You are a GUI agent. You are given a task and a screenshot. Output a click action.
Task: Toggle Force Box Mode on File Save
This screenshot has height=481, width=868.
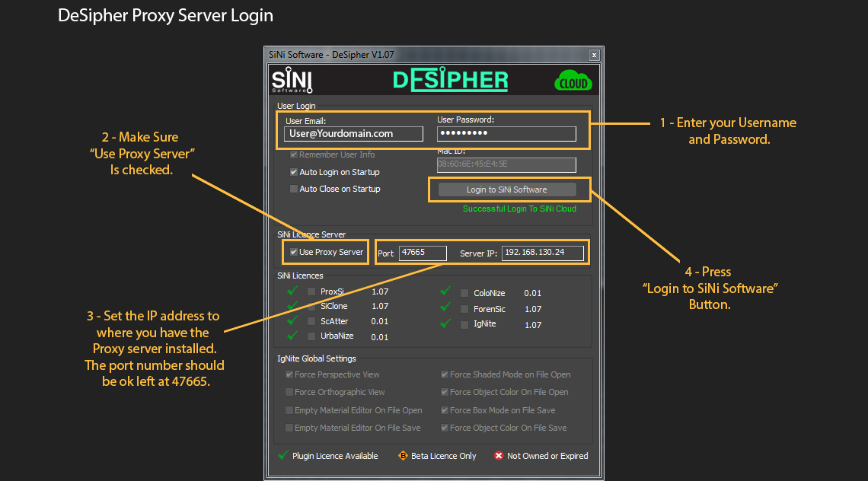pyautogui.click(x=445, y=410)
